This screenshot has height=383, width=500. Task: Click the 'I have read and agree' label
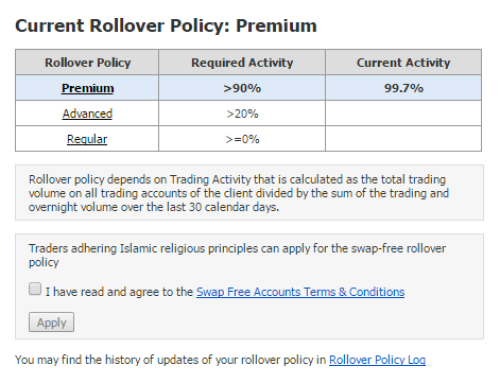point(119,292)
